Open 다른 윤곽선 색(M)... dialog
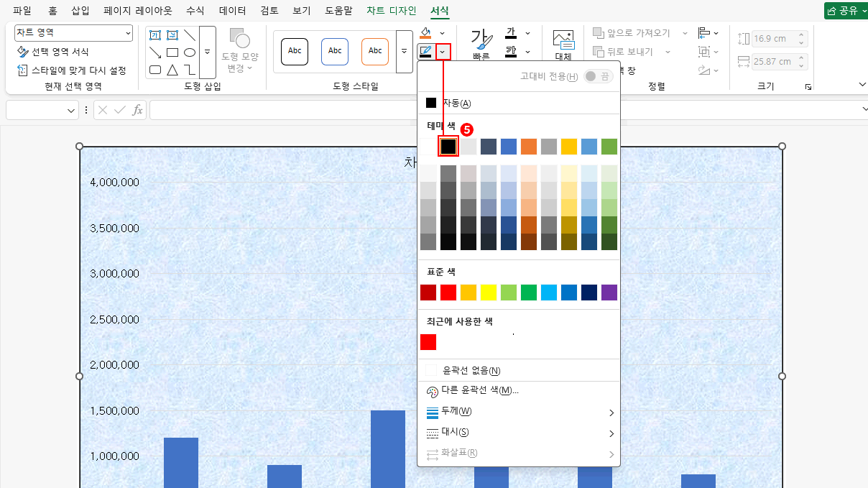Screen dimensions: 868x488 pyautogui.click(x=518, y=391)
